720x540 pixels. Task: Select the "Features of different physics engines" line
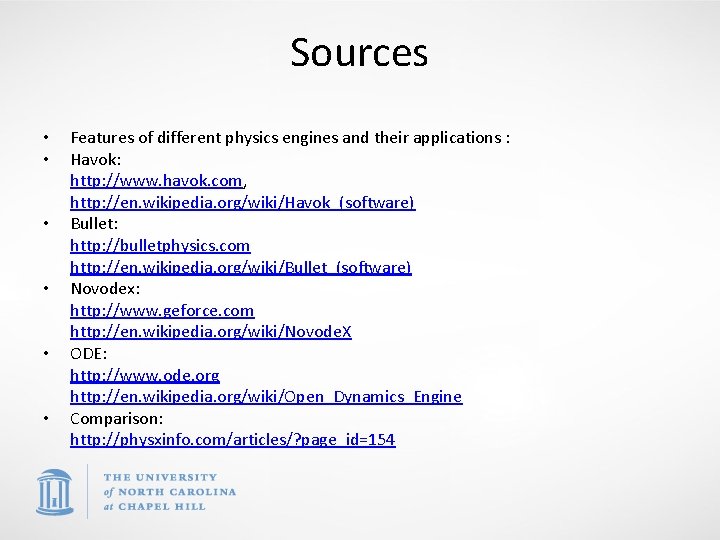(x=290, y=138)
